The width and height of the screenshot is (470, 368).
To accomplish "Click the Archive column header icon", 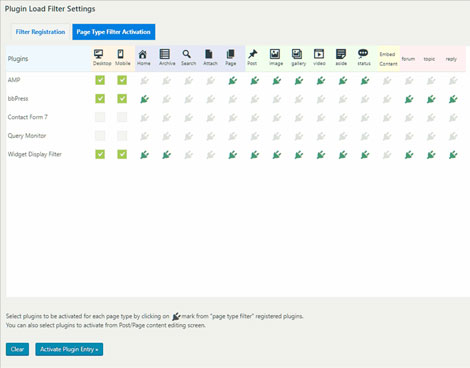I will pos(165,54).
